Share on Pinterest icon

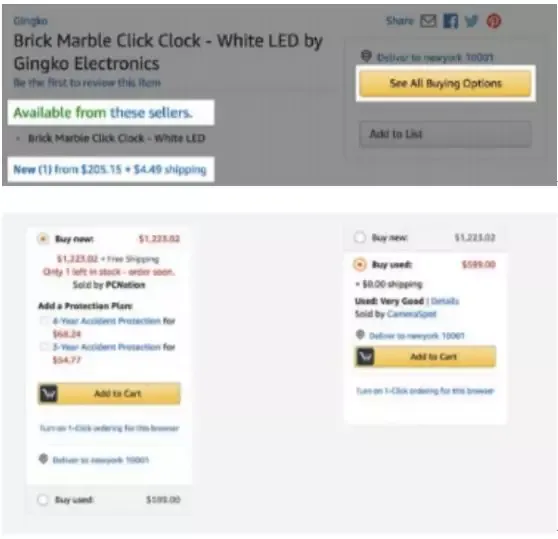tap(494, 21)
